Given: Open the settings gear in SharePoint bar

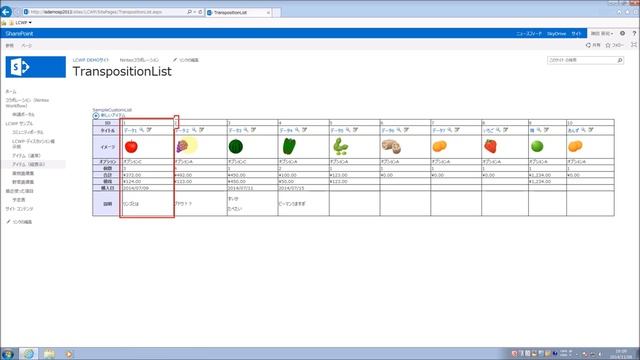Looking at the screenshot, I should click(x=622, y=33).
